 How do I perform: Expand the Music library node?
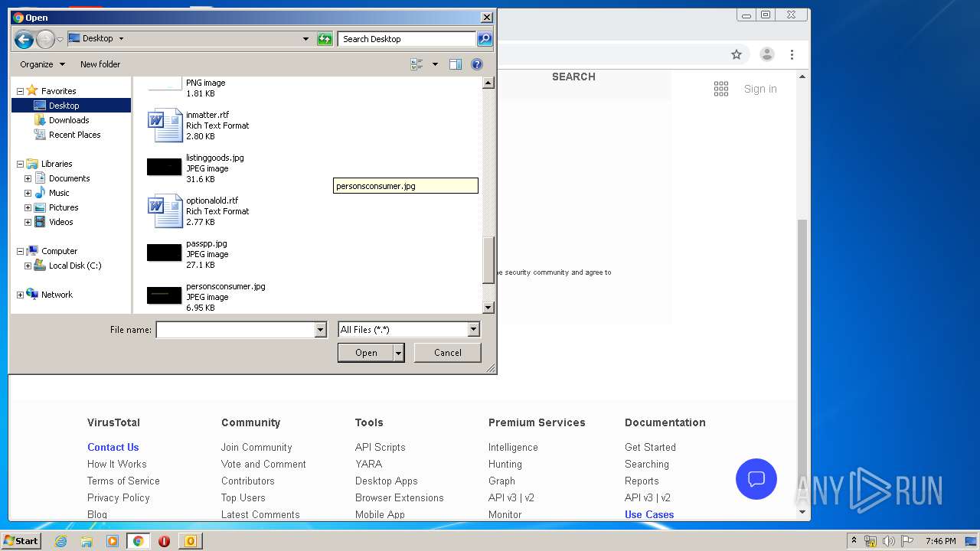click(x=28, y=193)
